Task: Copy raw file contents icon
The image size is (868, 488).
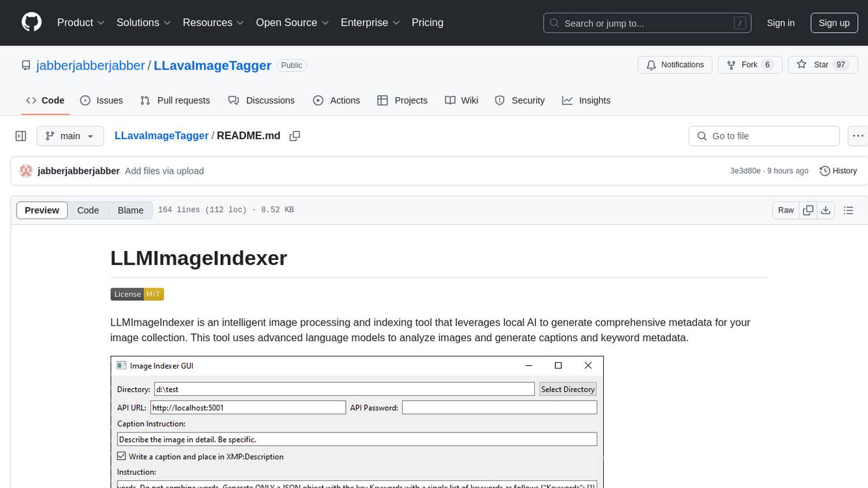Action: click(809, 210)
